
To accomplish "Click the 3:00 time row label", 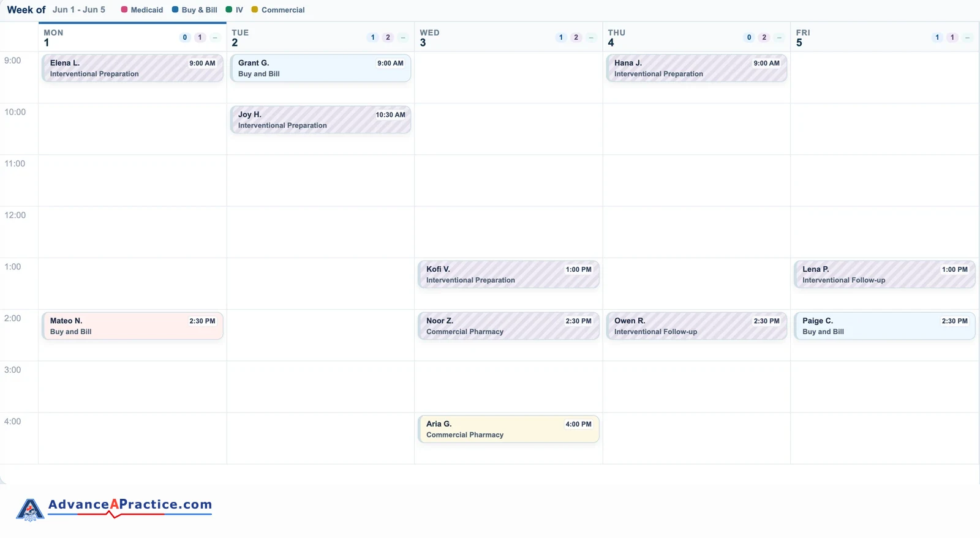I will [12, 370].
